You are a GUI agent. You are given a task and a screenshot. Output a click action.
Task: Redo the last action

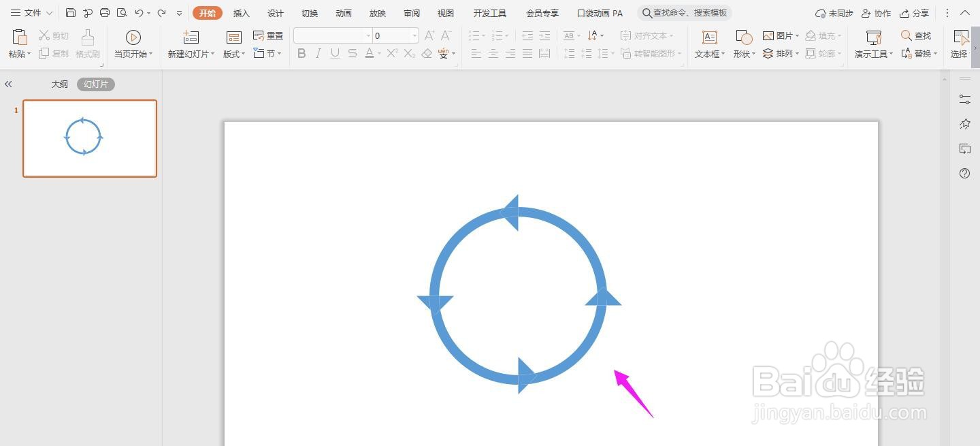tap(162, 13)
